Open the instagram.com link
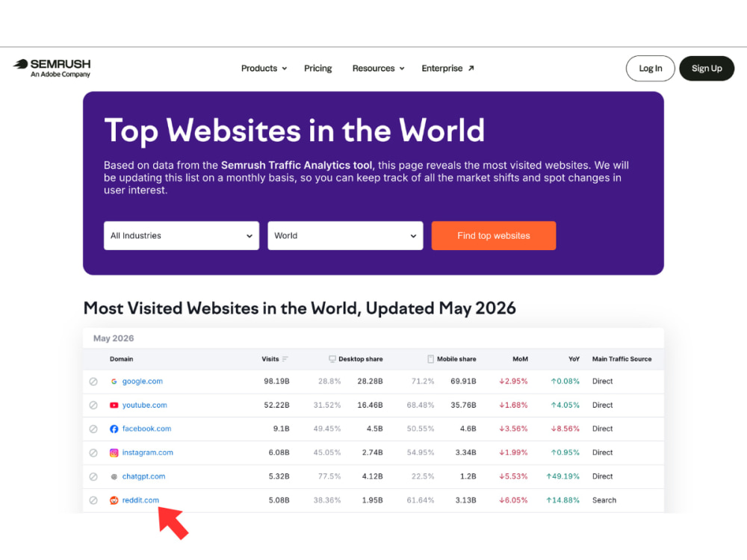747x560 pixels. pos(148,452)
